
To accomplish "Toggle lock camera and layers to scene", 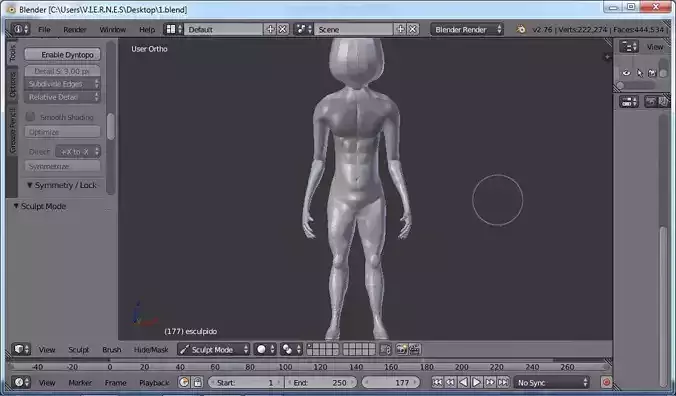I will (385, 349).
